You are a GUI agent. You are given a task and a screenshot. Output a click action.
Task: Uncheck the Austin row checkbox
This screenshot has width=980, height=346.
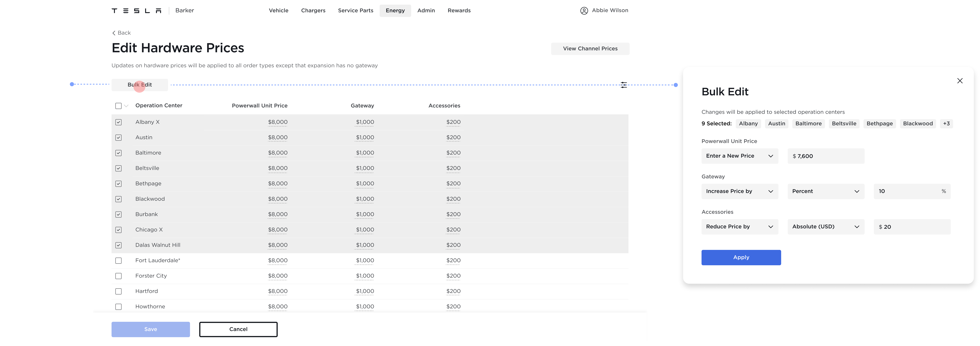coord(118,138)
